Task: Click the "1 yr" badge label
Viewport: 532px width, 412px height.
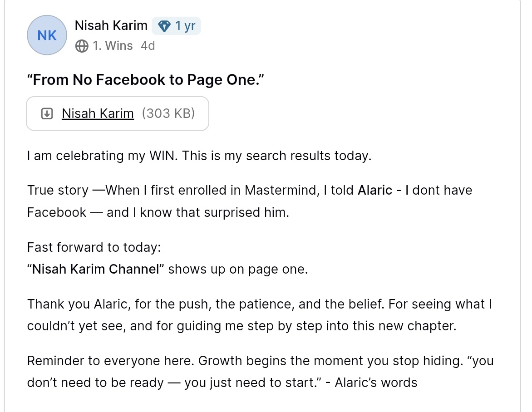Action: [x=185, y=26]
